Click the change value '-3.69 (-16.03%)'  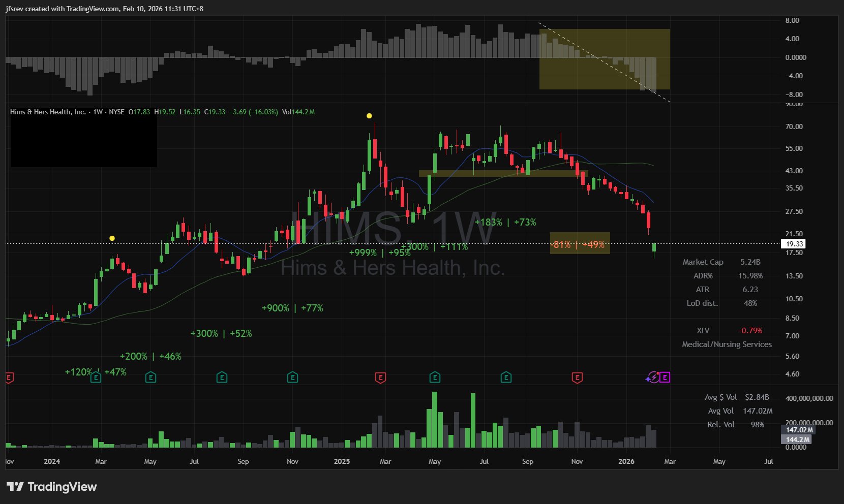[x=254, y=112]
